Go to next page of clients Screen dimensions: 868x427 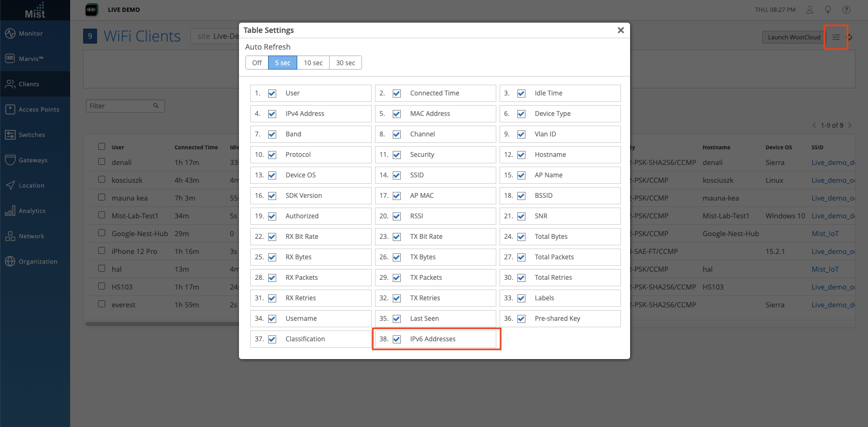click(850, 126)
